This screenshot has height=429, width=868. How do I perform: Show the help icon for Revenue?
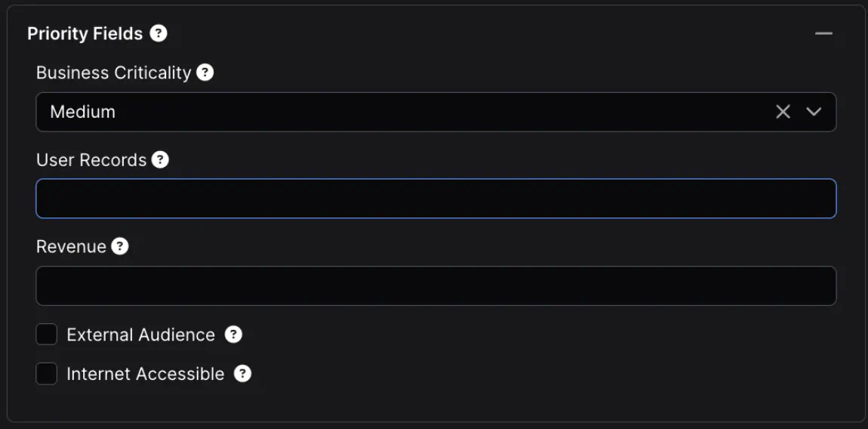[x=120, y=246]
